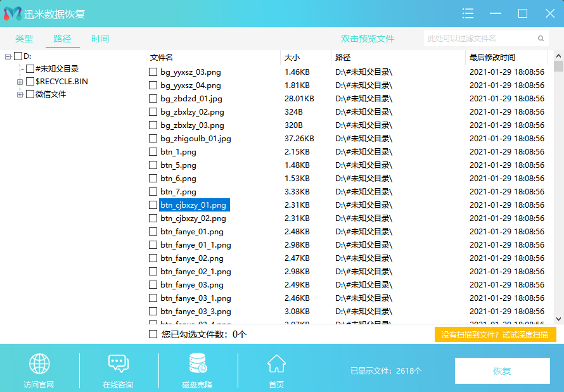Expand the $RECYCLE.BIN tree node

(20, 82)
